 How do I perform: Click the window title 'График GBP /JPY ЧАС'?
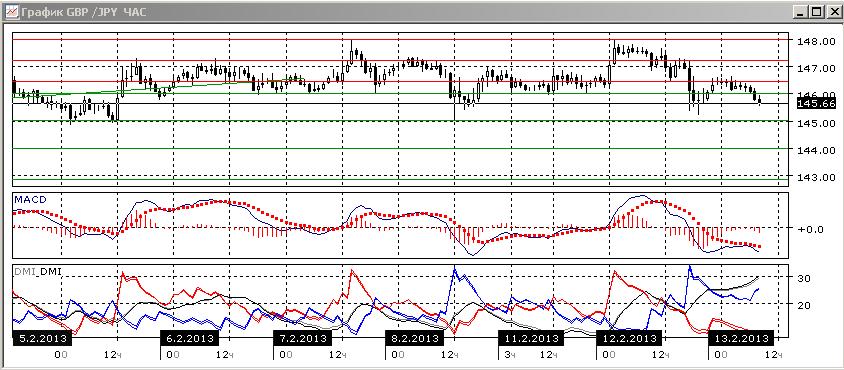pos(83,12)
